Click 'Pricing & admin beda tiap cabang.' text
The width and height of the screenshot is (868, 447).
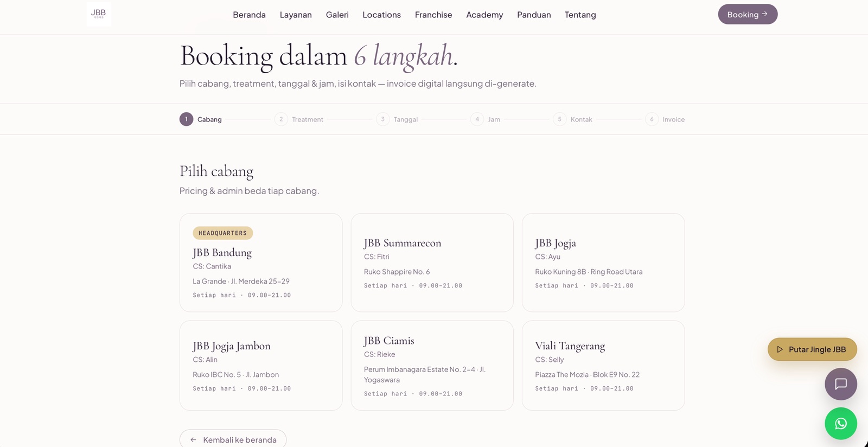point(249,191)
